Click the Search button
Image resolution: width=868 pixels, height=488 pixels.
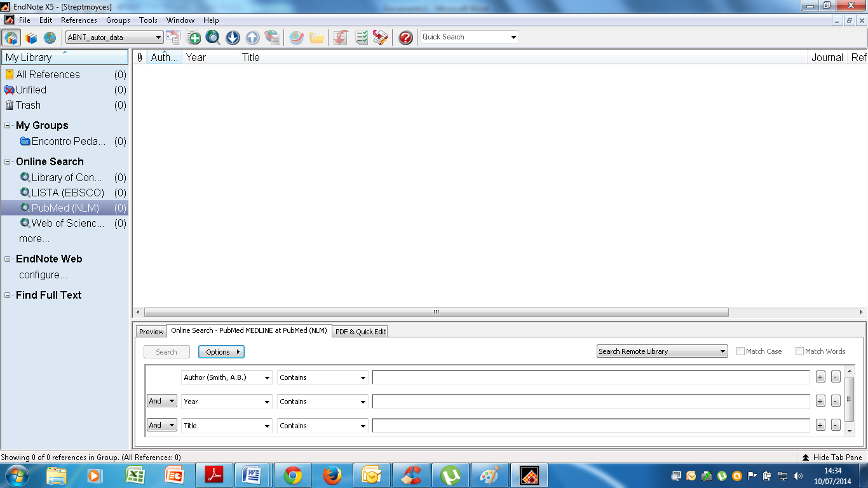(166, 352)
